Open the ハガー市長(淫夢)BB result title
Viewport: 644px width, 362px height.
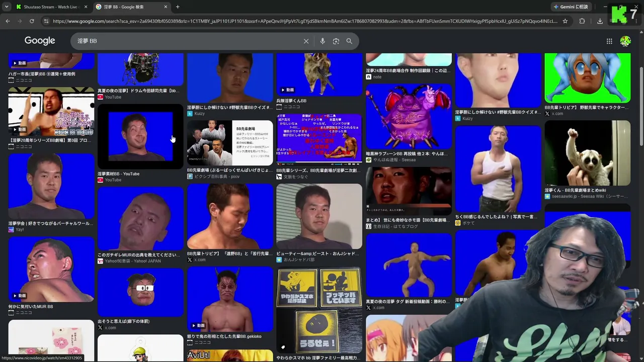click(42, 74)
